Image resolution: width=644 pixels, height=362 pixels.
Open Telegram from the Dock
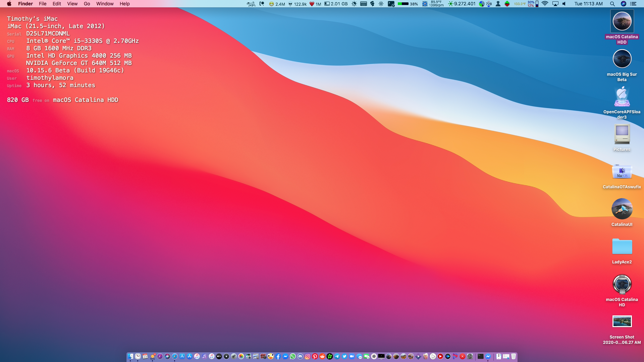pyautogui.click(x=337, y=356)
